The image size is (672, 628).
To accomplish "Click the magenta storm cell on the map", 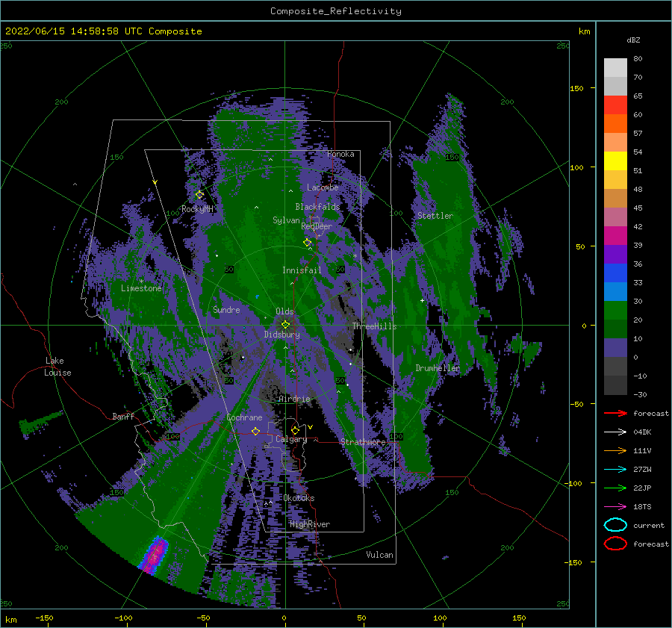I will (x=155, y=555).
